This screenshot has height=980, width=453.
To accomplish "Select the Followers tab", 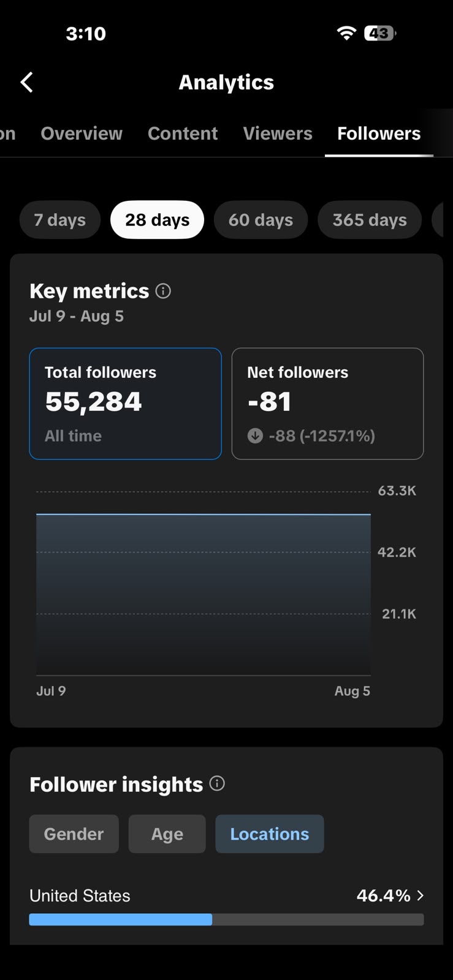I will [x=379, y=134].
